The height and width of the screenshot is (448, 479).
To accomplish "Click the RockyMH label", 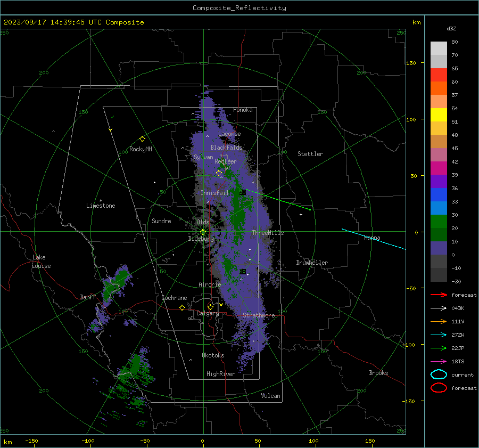I will pos(141,149).
